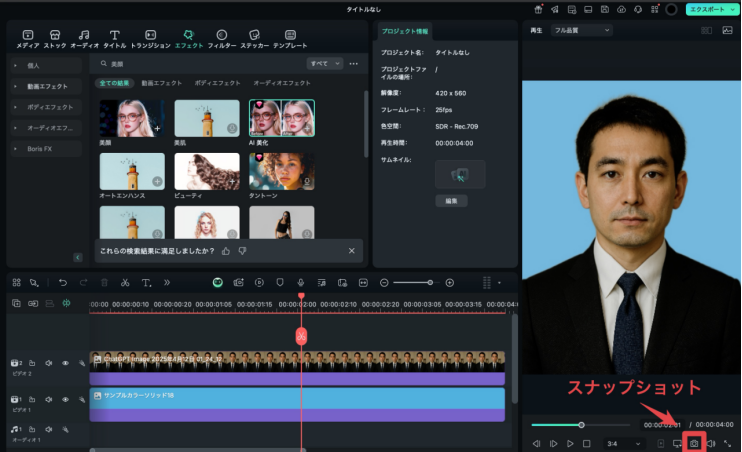The height and width of the screenshot is (452, 742).
Task: Open the タイトル (Titles) tab
Action: pos(115,39)
